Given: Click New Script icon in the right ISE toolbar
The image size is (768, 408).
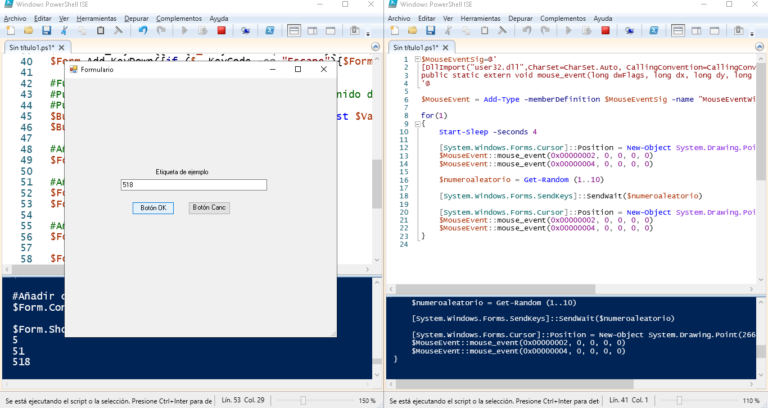Looking at the screenshot, I should click(x=394, y=31).
